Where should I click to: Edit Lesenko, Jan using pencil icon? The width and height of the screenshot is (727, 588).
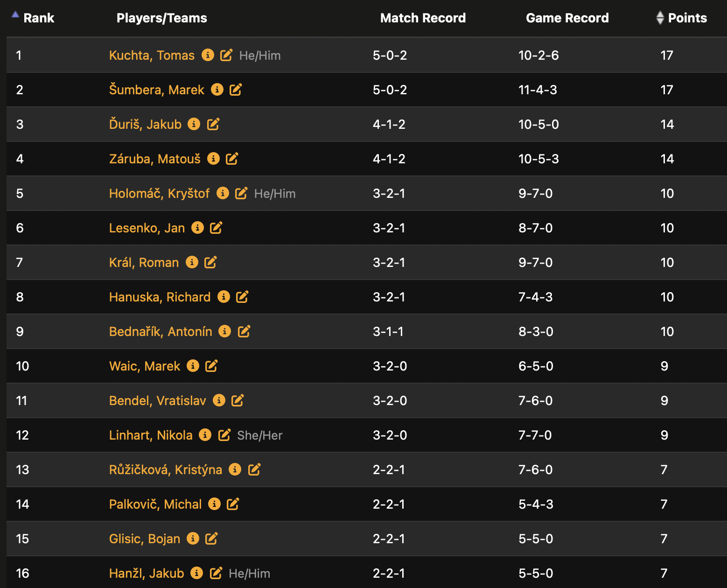[216, 228]
